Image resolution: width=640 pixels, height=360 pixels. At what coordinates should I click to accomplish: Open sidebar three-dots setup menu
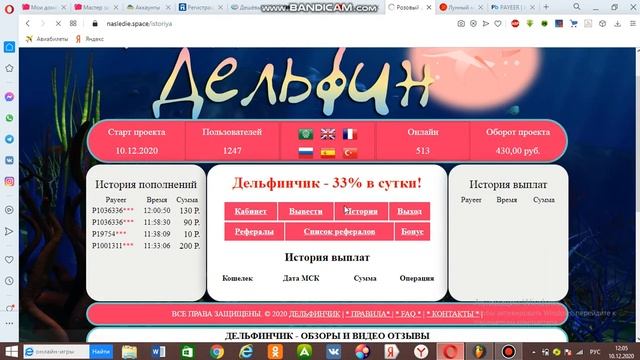(9, 323)
